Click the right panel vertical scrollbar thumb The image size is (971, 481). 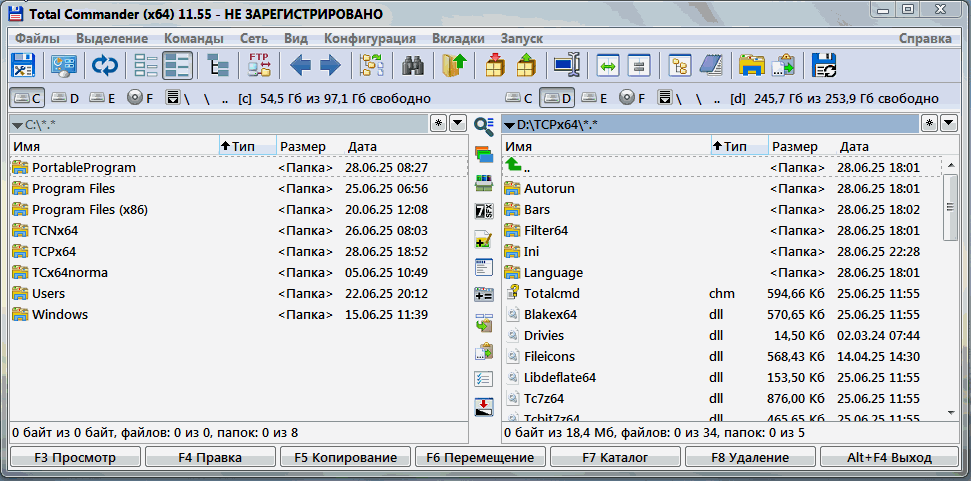coord(951,207)
